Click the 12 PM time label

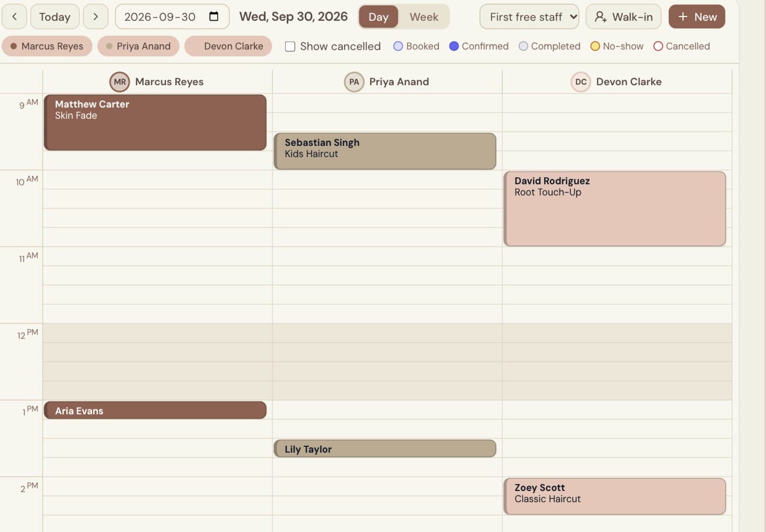coord(28,334)
